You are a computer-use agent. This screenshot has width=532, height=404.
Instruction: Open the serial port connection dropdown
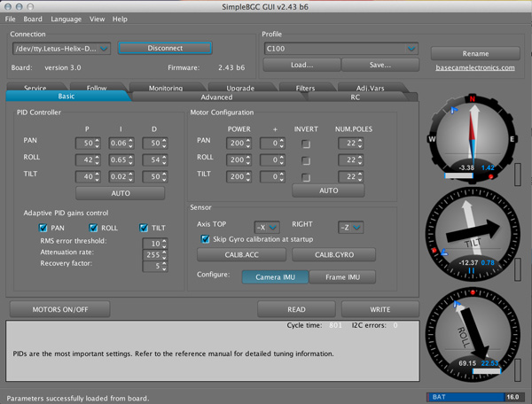coord(62,49)
